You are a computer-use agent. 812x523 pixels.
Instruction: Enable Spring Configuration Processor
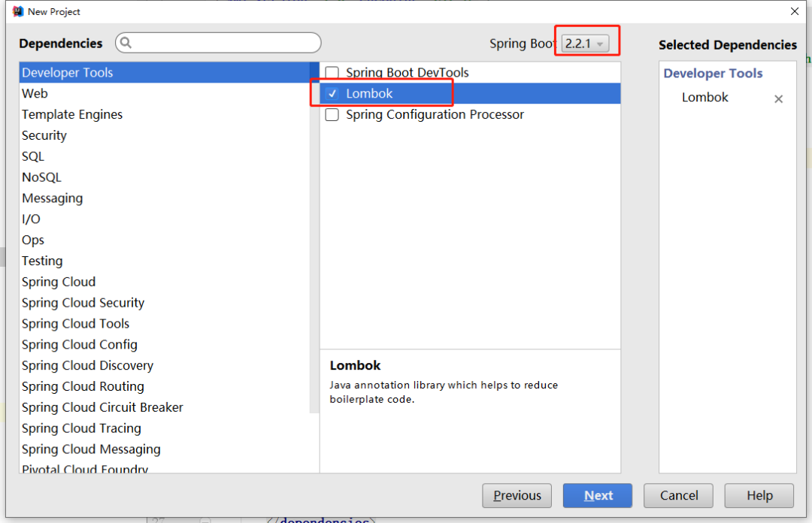point(332,114)
